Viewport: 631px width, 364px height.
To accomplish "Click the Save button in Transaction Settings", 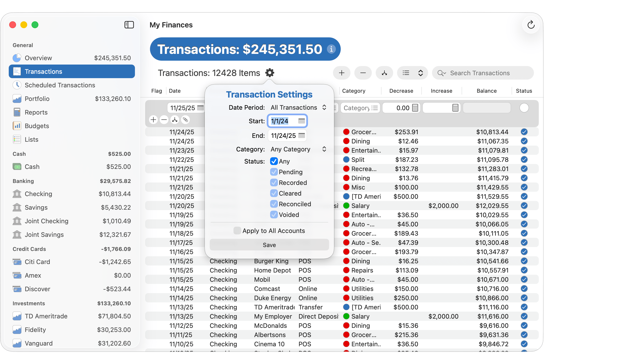I will (269, 245).
